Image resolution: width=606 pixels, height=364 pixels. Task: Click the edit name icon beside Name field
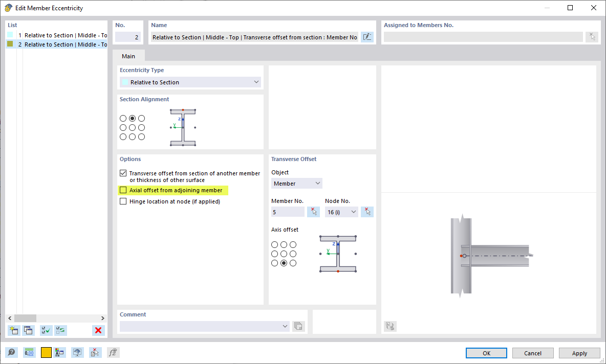[x=367, y=37]
